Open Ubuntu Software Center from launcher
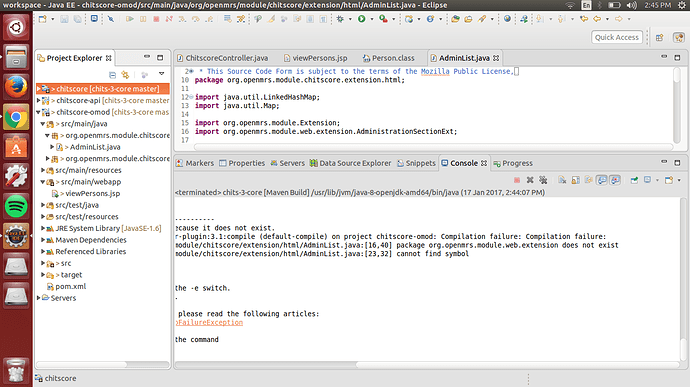Image resolution: width=690 pixels, height=387 pixels. pyautogui.click(x=16, y=147)
